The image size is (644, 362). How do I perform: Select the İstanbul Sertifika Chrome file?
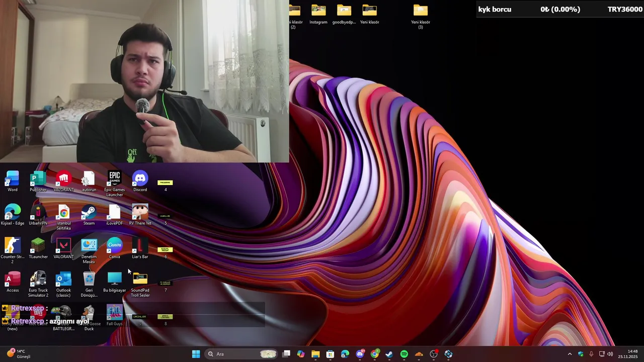[x=63, y=217]
